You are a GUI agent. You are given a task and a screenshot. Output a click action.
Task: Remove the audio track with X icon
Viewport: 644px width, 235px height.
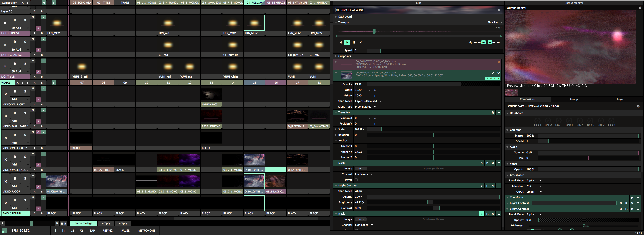point(498,62)
